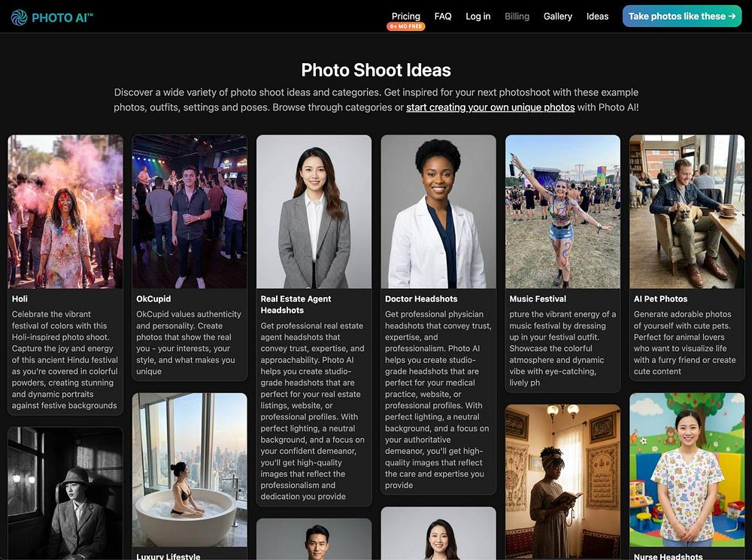This screenshot has height=560, width=752.
Task: Open the woman reading book photo
Action: pos(562,482)
